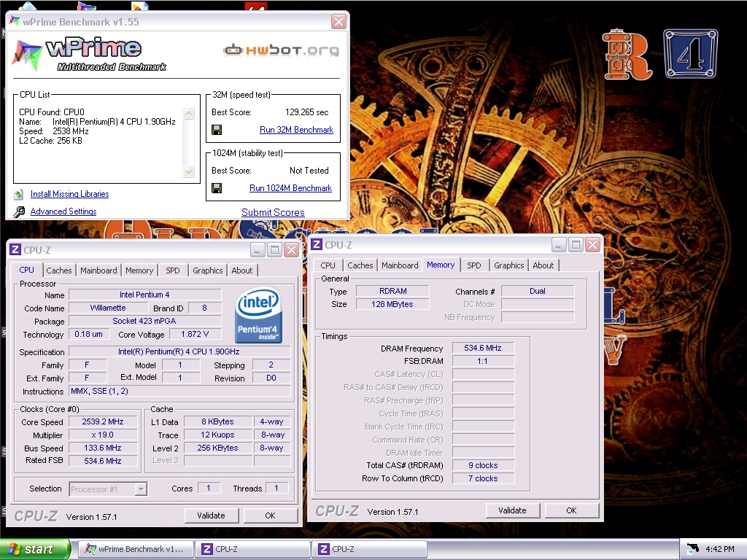
Task: Switch to About tab in left CPU-Z
Action: coord(242,271)
